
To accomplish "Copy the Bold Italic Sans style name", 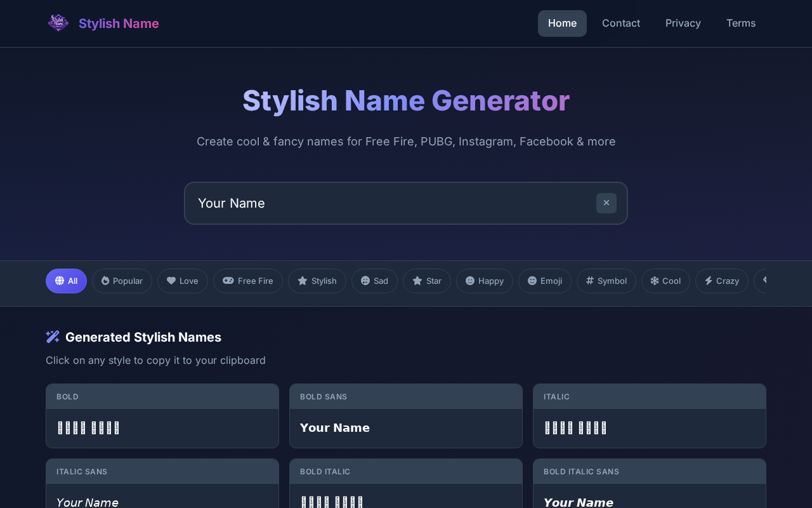I will click(x=650, y=484).
